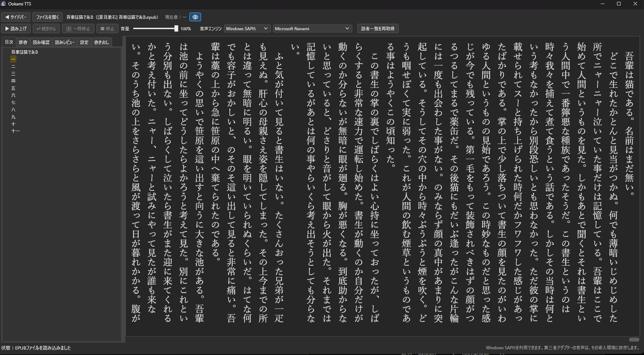644x355 pixels.
Task: Select chapter 二 in the contents
Action: [13, 66]
